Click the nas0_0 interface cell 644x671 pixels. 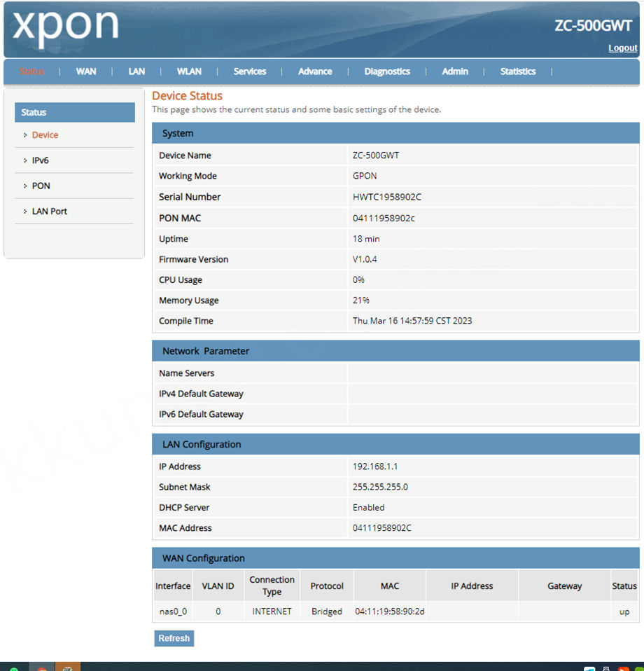[x=172, y=611]
